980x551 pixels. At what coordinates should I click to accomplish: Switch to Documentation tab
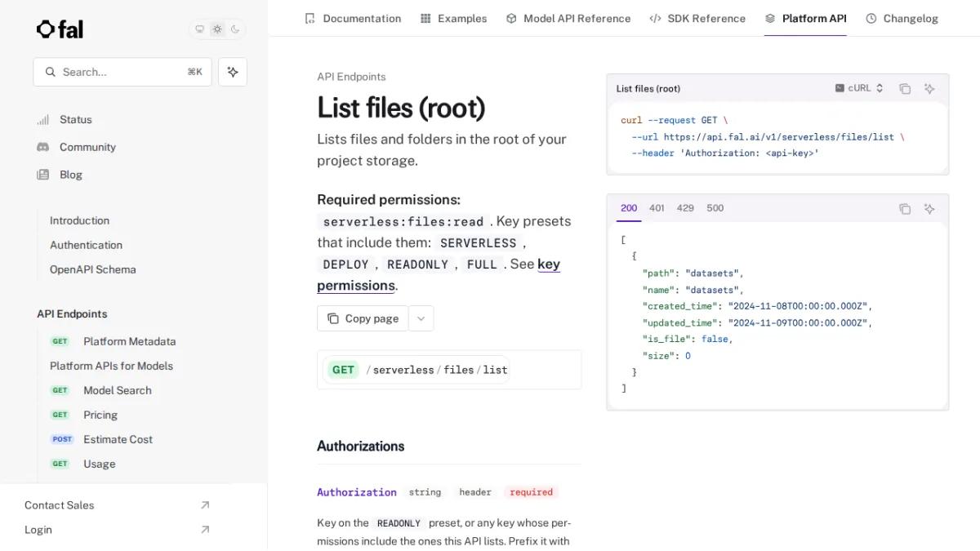coord(353,18)
